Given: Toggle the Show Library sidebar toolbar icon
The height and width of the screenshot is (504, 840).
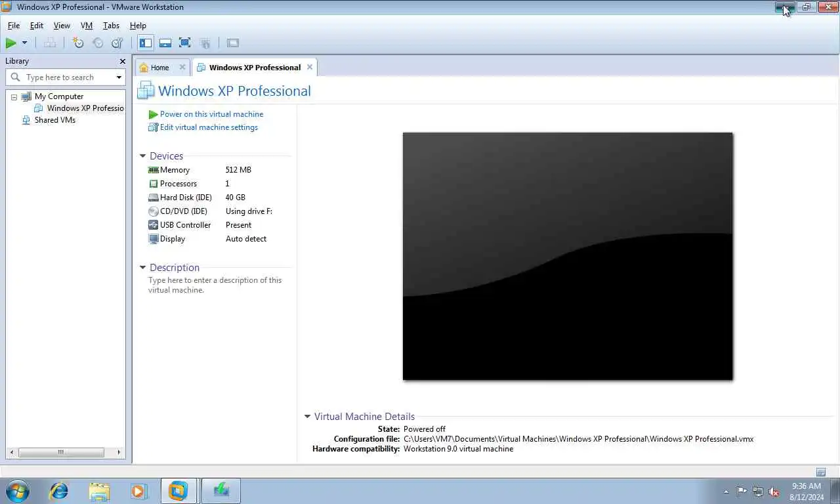Looking at the screenshot, I should pyautogui.click(x=146, y=43).
